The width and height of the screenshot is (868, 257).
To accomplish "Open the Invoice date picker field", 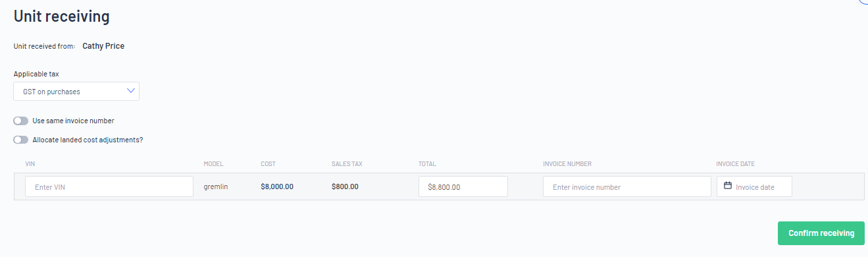I will click(x=754, y=186).
